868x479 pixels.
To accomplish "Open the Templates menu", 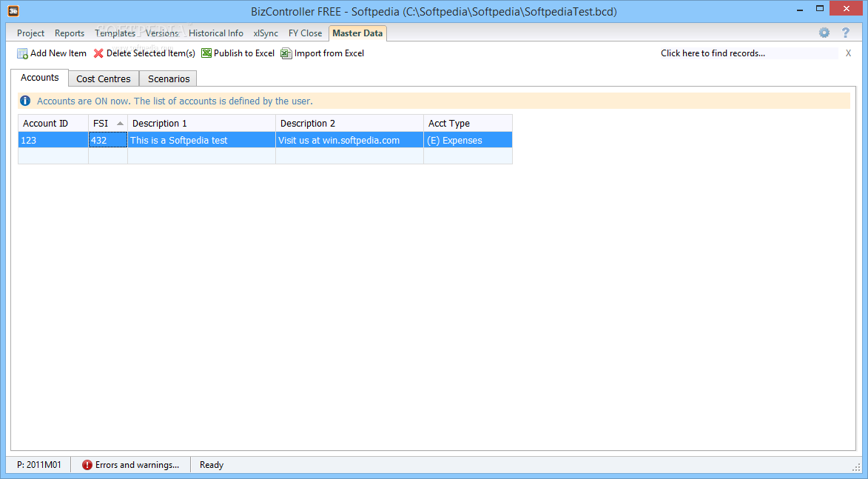I will pyautogui.click(x=115, y=33).
